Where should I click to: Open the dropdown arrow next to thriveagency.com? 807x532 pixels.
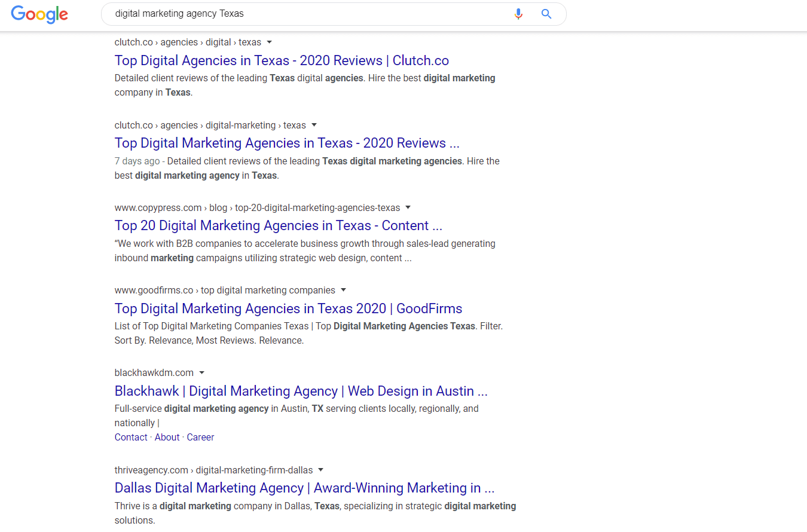[x=321, y=470]
